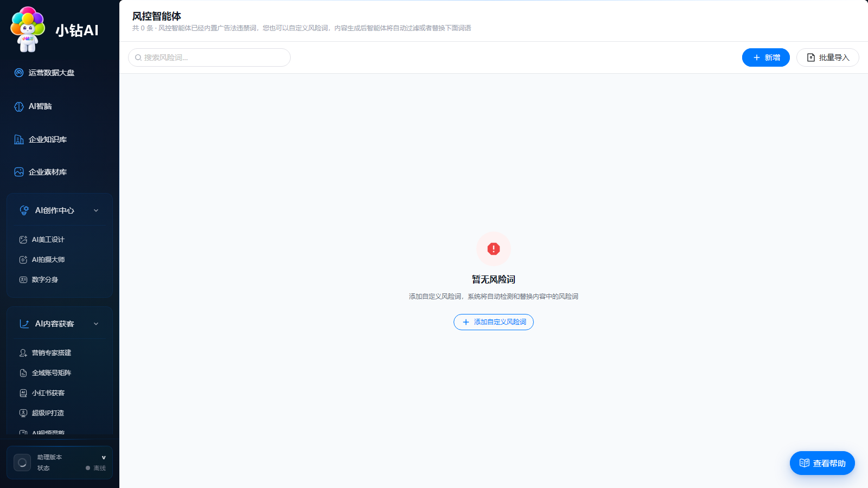Click the 营销专家搭建 person icon
The height and width of the screenshot is (488, 868).
point(23,353)
